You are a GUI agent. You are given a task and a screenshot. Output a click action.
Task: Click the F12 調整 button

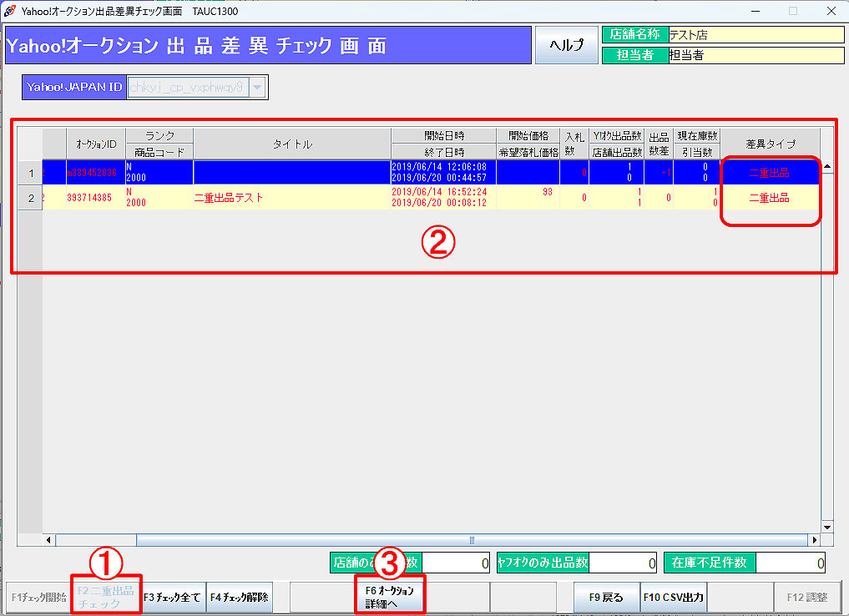pos(806,597)
